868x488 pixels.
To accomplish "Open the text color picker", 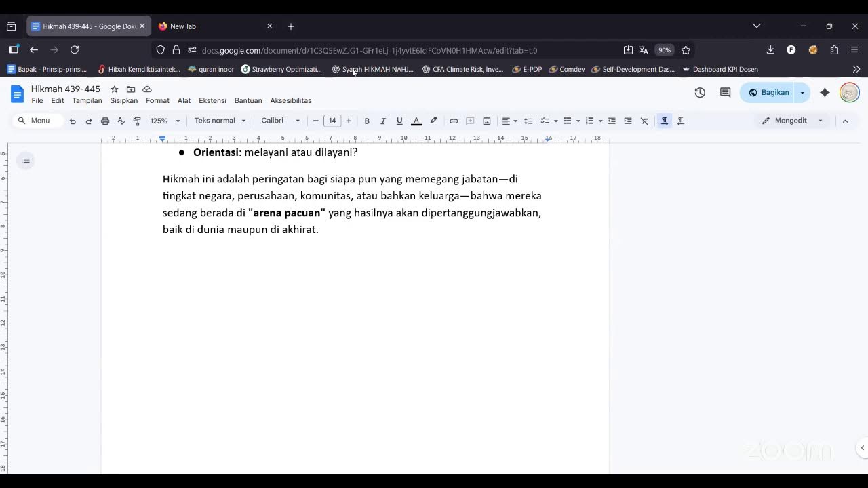I will pos(416,121).
